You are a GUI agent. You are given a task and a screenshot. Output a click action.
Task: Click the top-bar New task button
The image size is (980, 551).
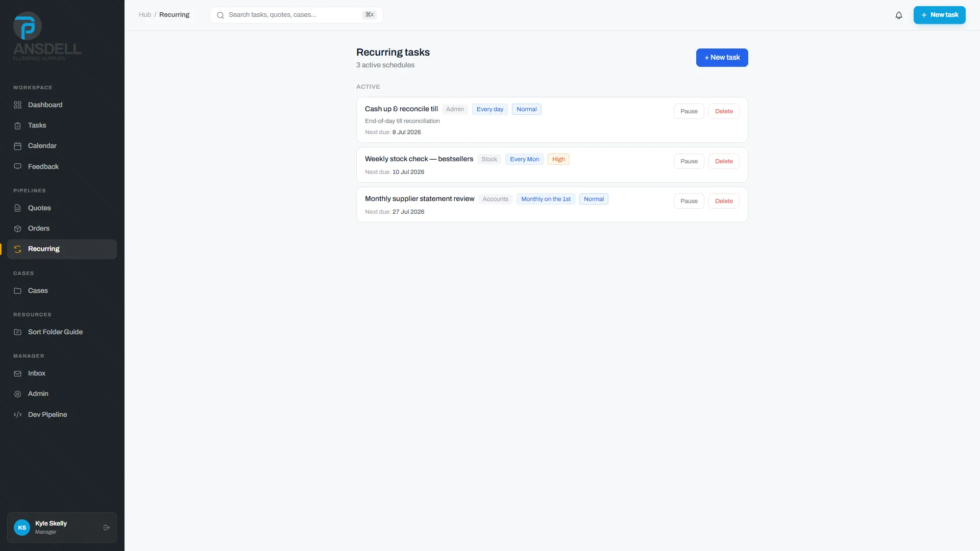[939, 15]
